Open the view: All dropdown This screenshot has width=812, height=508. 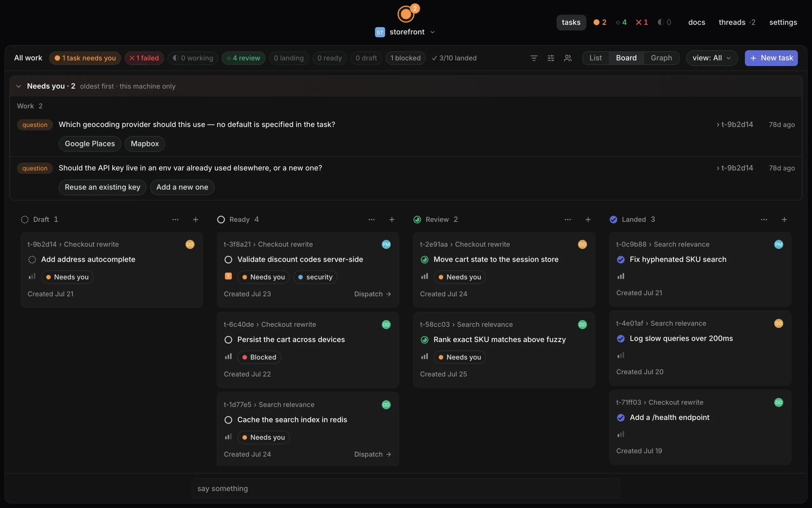[x=712, y=58]
